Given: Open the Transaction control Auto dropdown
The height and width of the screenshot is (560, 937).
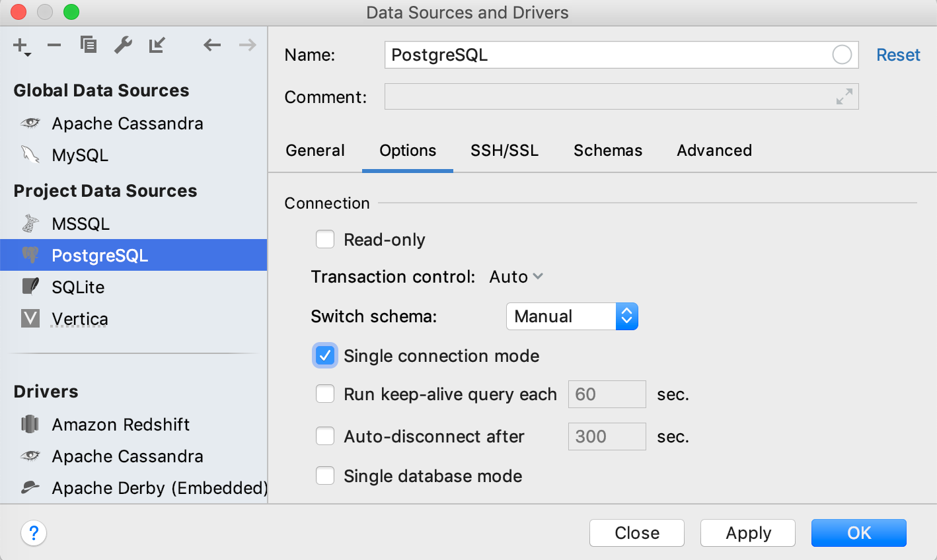Looking at the screenshot, I should 516,277.
